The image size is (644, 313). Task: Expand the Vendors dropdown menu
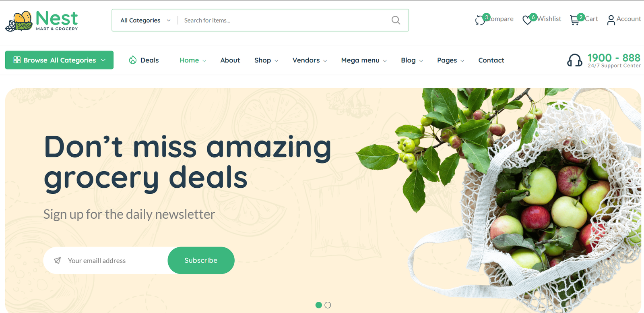tap(310, 60)
